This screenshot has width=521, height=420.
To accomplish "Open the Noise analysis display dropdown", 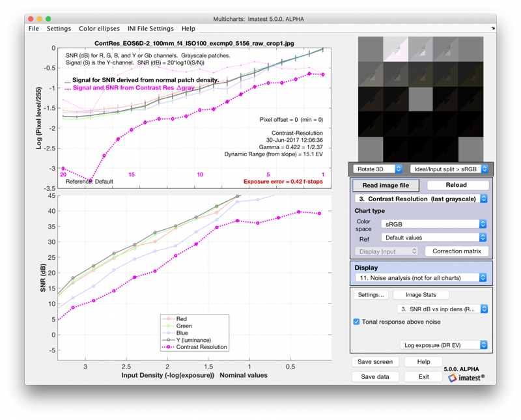I will 421,278.
